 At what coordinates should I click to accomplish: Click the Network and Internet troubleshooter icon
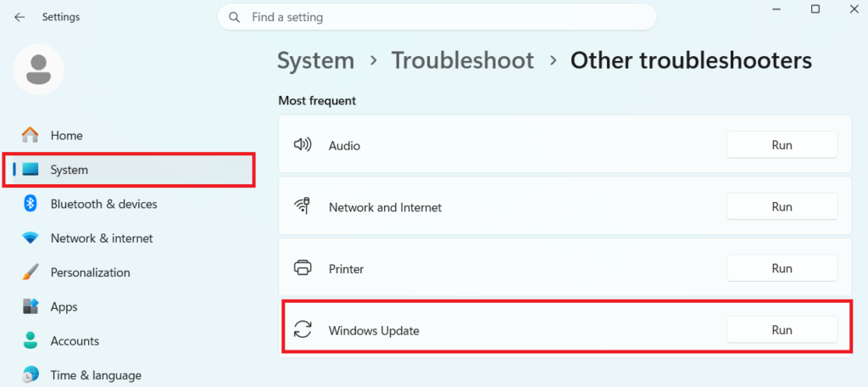click(x=302, y=206)
